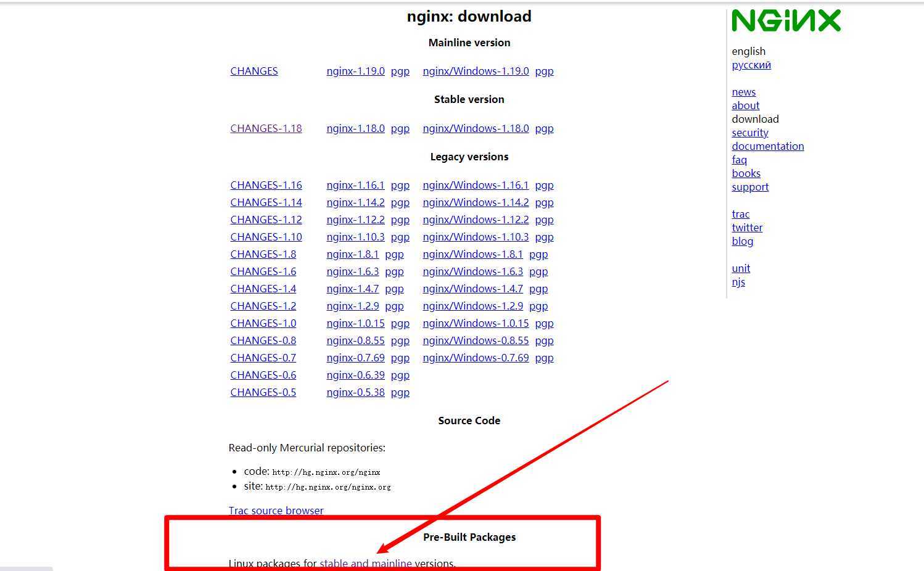
Task: Download nginx/Windows-1.0.15
Action: 476,323
